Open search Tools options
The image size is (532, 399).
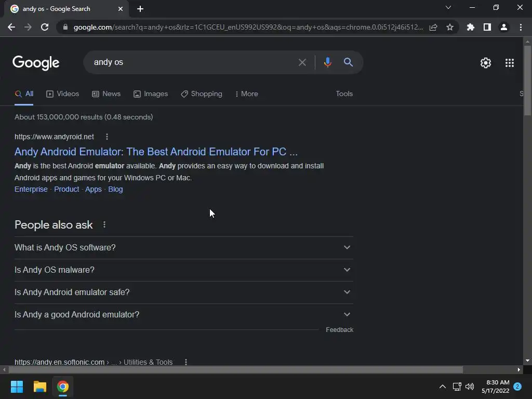point(344,94)
